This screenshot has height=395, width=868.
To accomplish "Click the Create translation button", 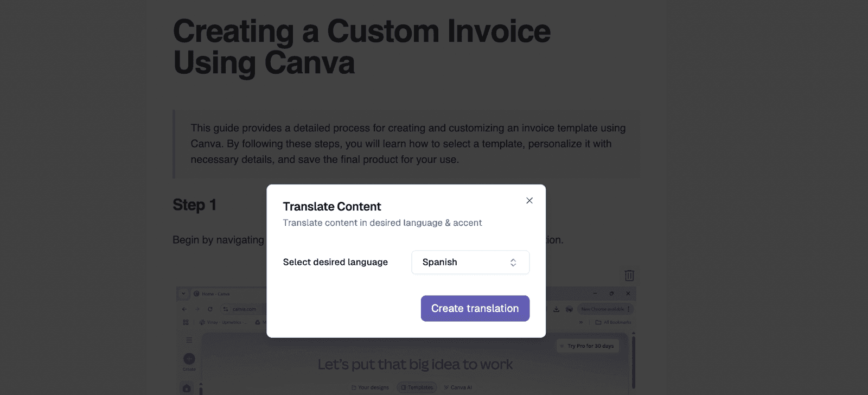I will tap(475, 308).
